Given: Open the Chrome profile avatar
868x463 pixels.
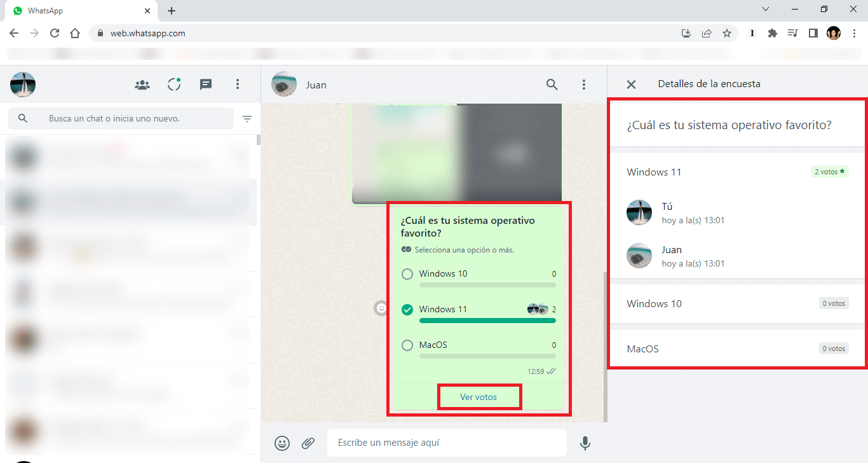Looking at the screenshot, I should click(834, 34).
